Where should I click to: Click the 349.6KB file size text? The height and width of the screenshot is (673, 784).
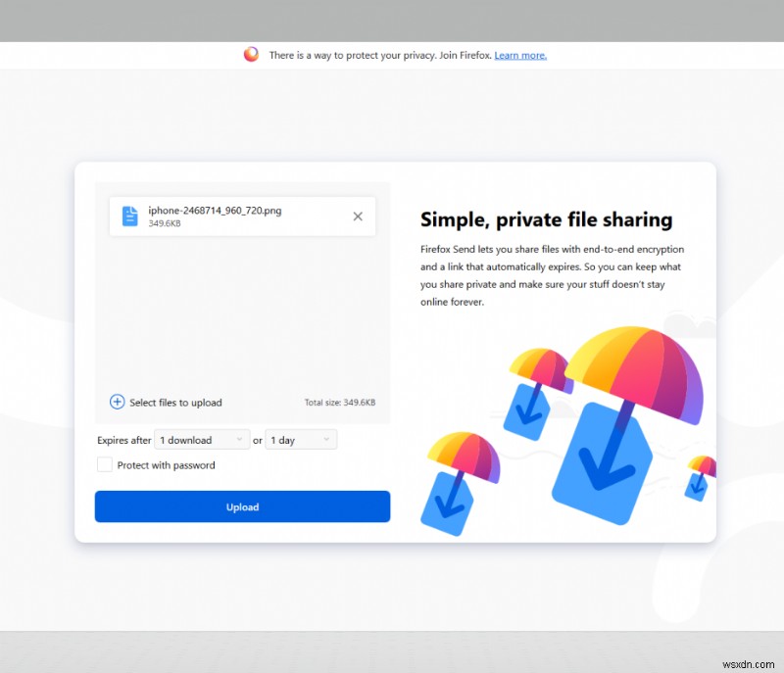[x=166, y=222]
